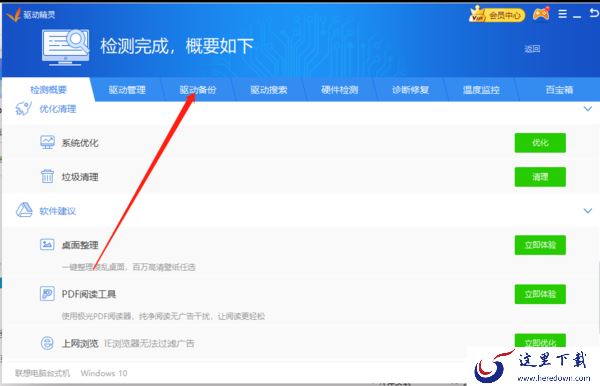Click the 驱动精灵 logo icon
The height and width of the screenshot is (386, 600).
click(x=14, y=15)
